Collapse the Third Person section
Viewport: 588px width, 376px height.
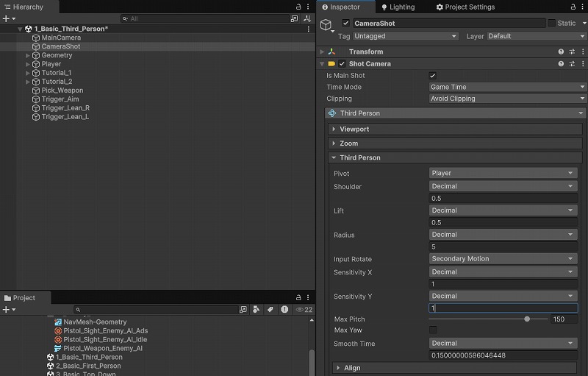pyautogui.click(x=334, y=157)
